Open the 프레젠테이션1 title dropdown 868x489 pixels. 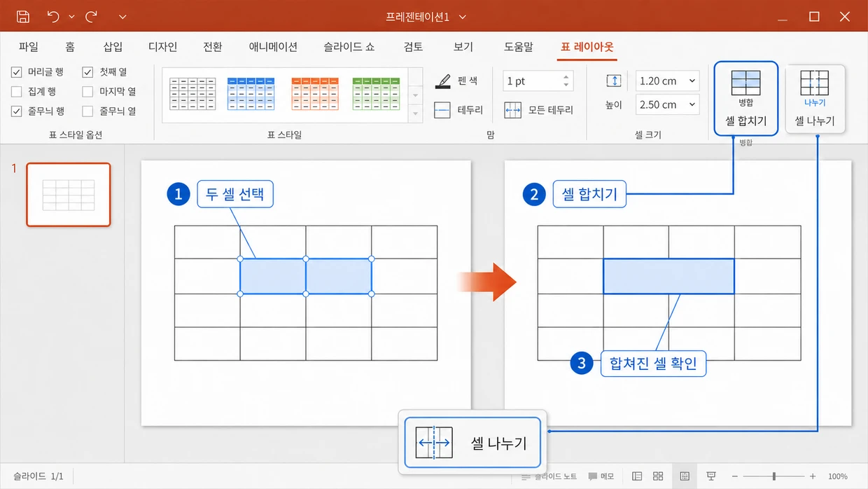tap(463, 17)
